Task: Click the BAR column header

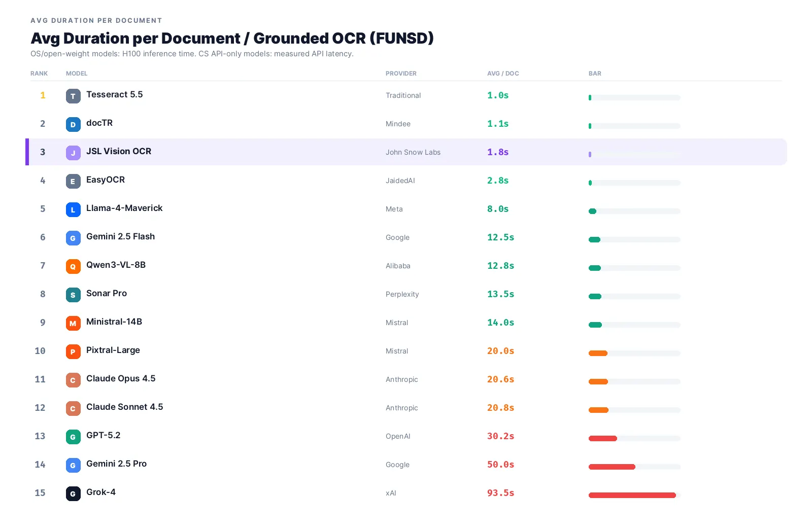Action: [x=595, y=74]
